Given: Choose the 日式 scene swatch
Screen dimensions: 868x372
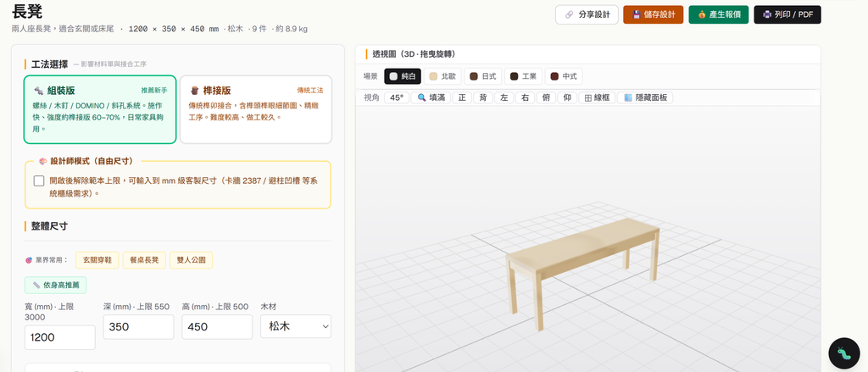Looking at the screenshot, I should point(482,76).
